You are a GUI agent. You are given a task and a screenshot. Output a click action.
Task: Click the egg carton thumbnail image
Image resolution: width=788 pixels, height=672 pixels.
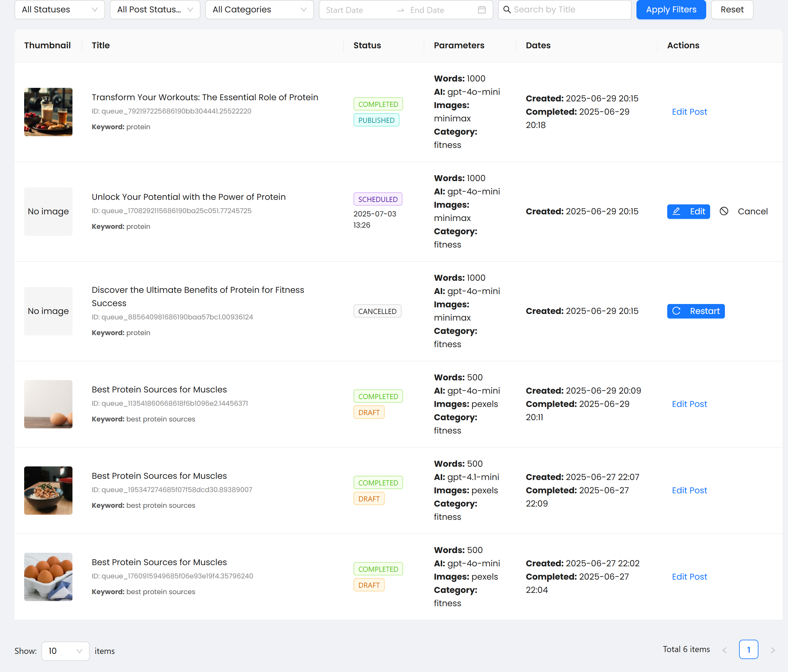[x=48, y=577]
